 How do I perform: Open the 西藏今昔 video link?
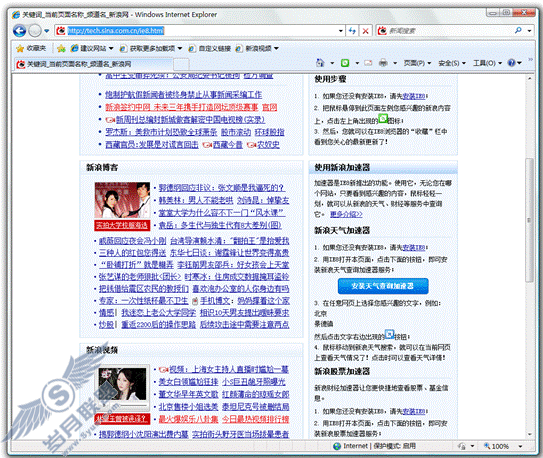[228, 145]
